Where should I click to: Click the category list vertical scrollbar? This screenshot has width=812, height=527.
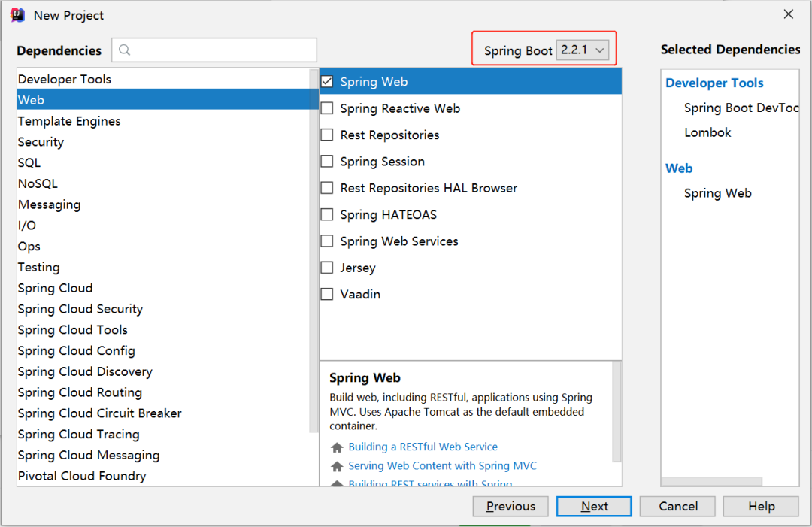[x=314, y=251]
